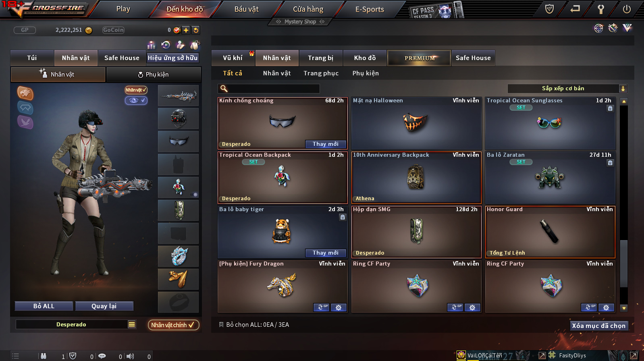Open the Cửa hàng menu
Image resolution: width=644 pixels, height=361 pixels.
pos(308,9)
